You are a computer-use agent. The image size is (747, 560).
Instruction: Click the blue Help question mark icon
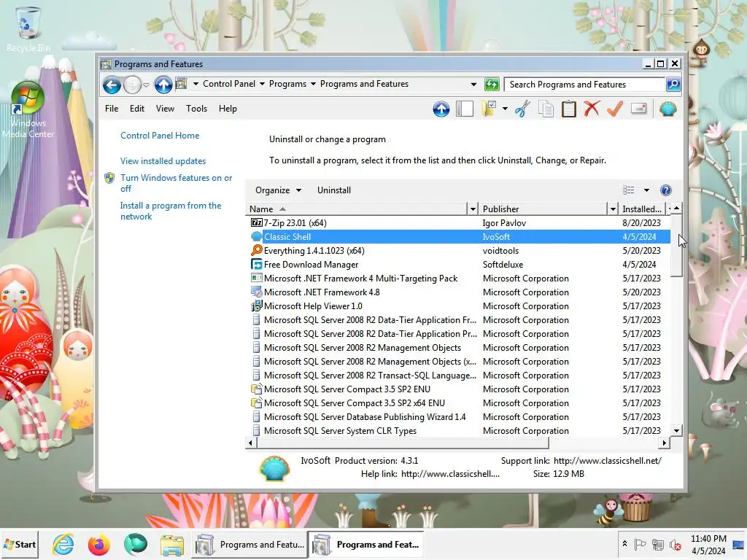[x=665, y=190]
